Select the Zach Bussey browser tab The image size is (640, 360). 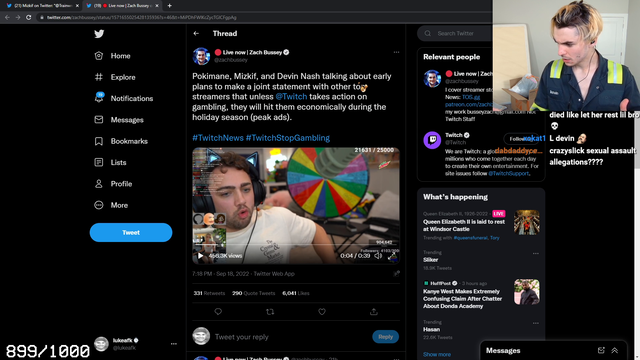click(122, 6)
